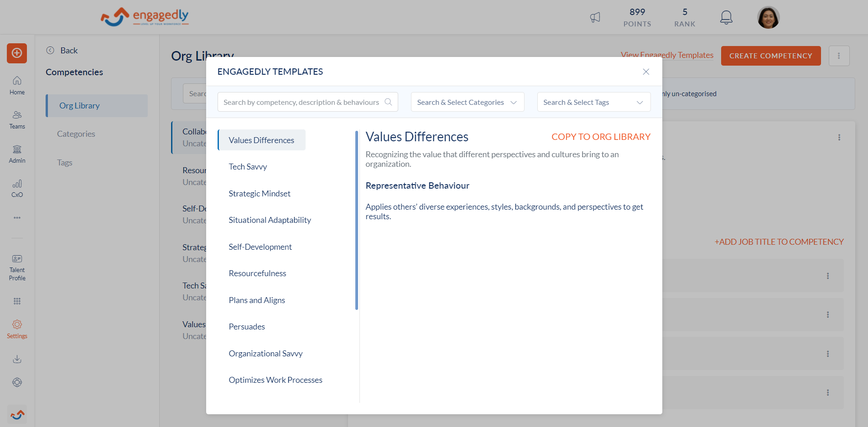Click Add Job Title to Competency
The image size is (868, 427).
779,242
